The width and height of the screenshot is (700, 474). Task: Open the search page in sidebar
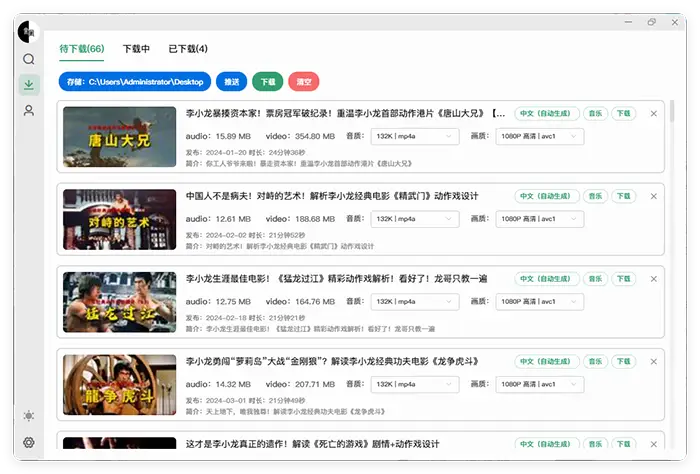(29, 59)
